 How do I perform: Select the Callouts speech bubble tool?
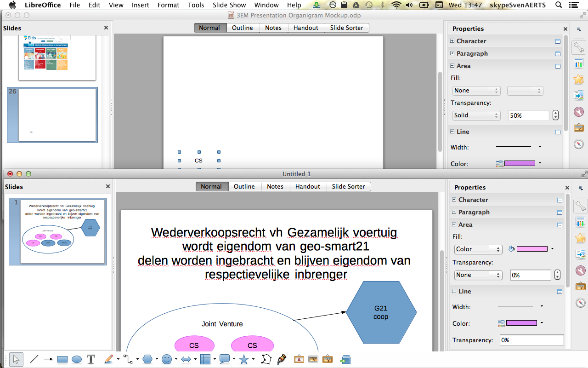click(x=225, y=359)
